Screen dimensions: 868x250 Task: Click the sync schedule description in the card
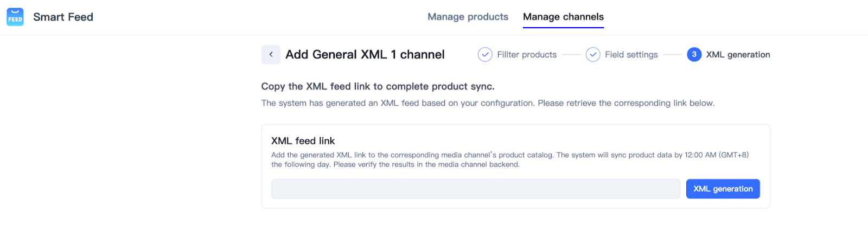[x=509, y=159]
